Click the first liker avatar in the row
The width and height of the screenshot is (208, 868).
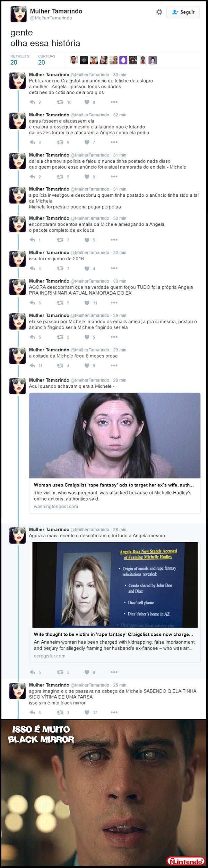(x=74, y=60)
